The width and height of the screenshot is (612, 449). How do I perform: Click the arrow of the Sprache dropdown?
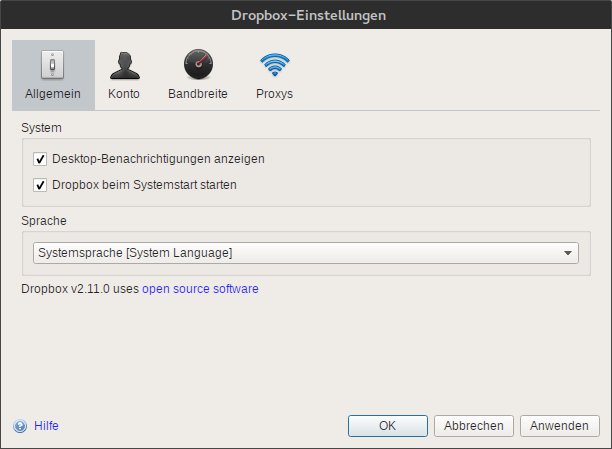(x=567, y=253)
